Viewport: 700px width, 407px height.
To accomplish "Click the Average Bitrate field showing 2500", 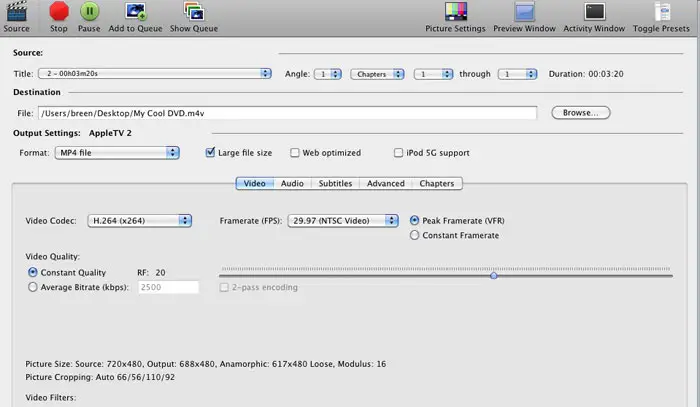I will [x=168, y=287].
